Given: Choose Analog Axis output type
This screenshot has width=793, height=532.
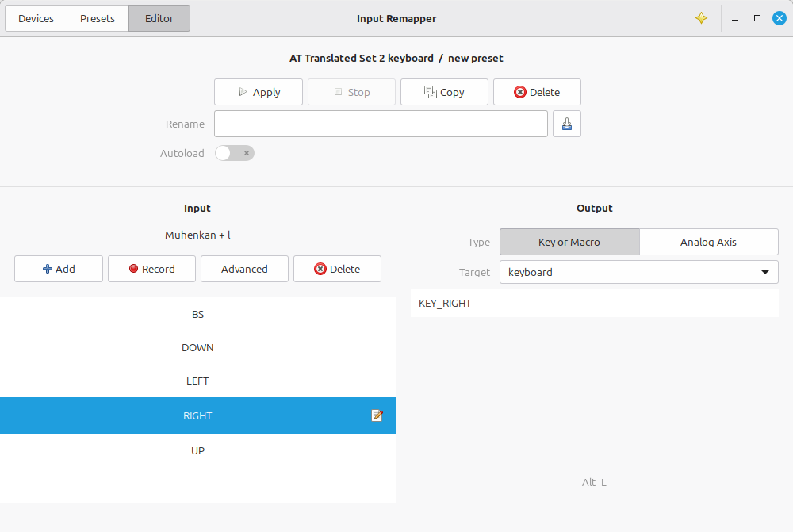Looking at the screenshot, I should click(708, 243).
